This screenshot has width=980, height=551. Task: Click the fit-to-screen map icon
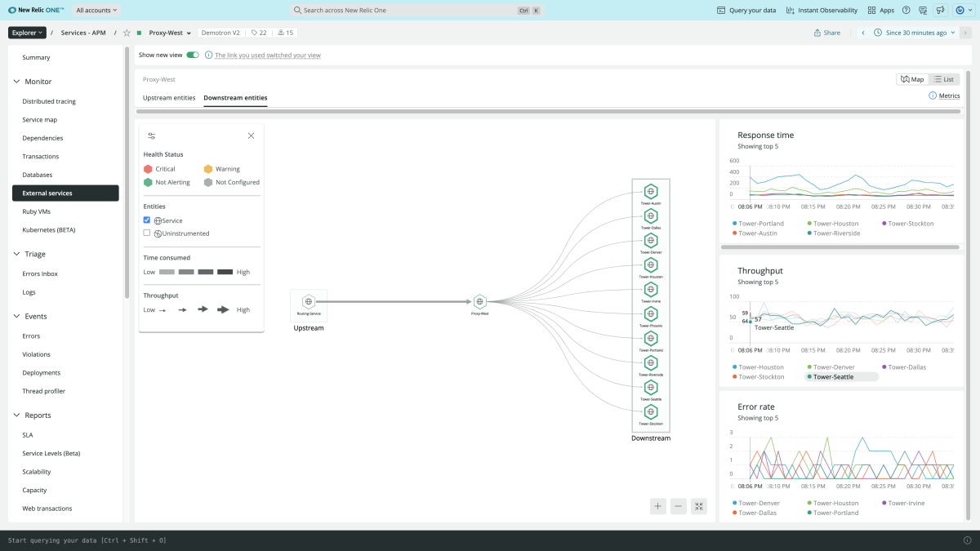pos(699,506)
